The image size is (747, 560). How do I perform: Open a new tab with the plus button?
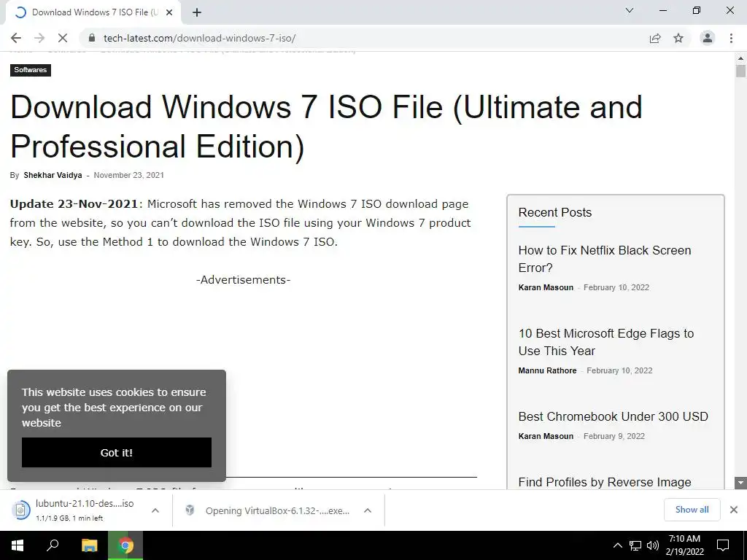197,12
